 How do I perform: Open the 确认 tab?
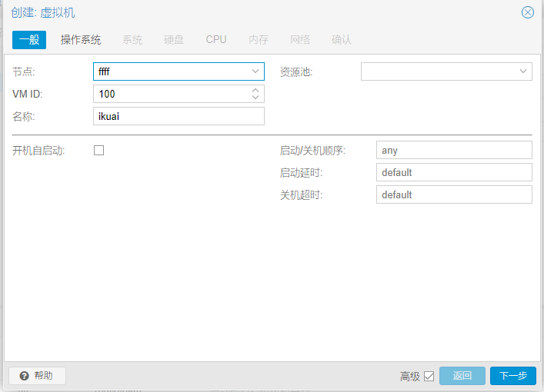click(x=342, y=40)
